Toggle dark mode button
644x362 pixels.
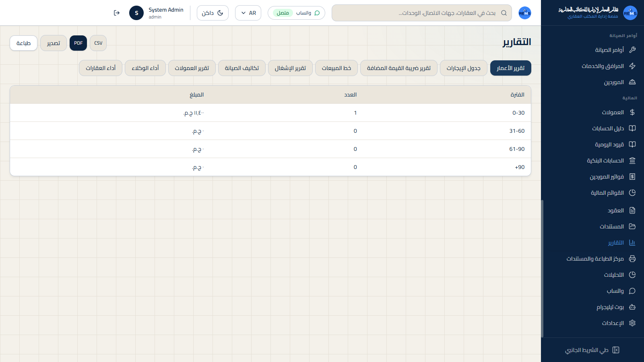point(213,13)
